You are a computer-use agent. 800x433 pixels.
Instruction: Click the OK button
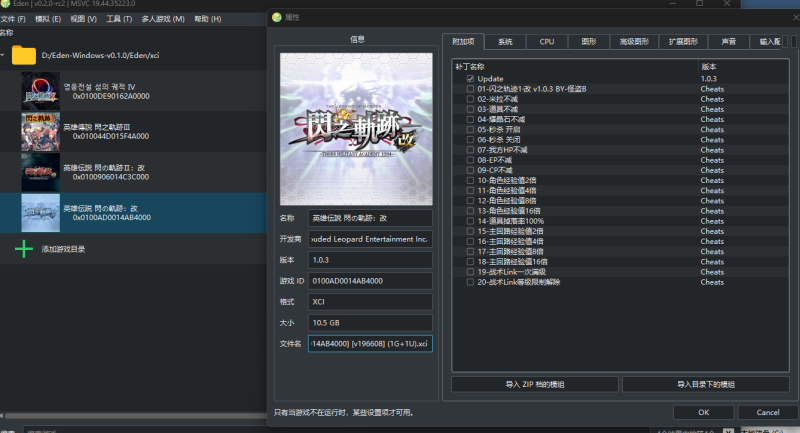pyautogui.click(x=704, y=412)
